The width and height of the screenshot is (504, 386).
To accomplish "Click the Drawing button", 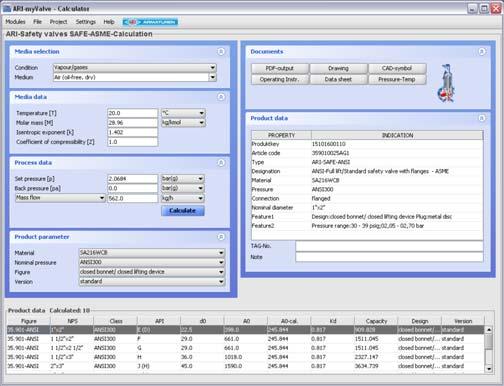I will point(338,68).
